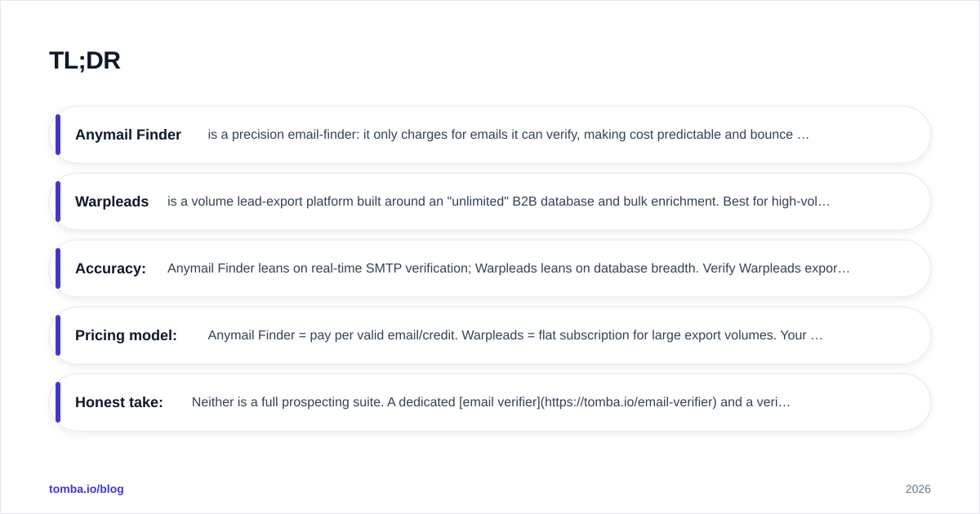Select the Accuracy: label

[110, 268]
